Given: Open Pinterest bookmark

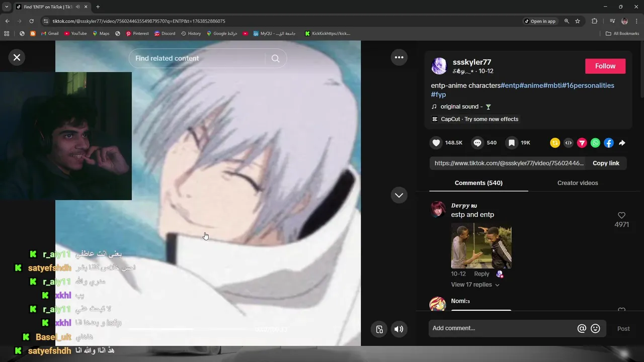Looking at the screenshot, I should point(137,34).
